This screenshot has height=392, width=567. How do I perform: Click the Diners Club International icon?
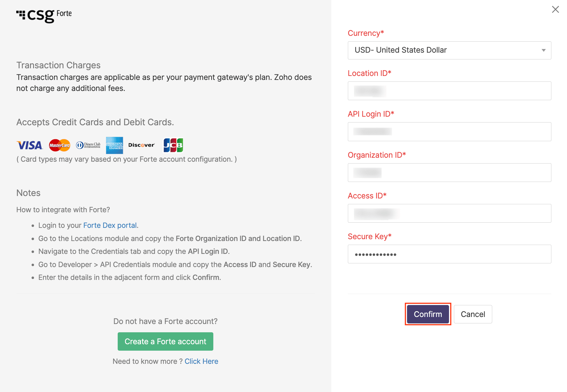pos(88,145)
